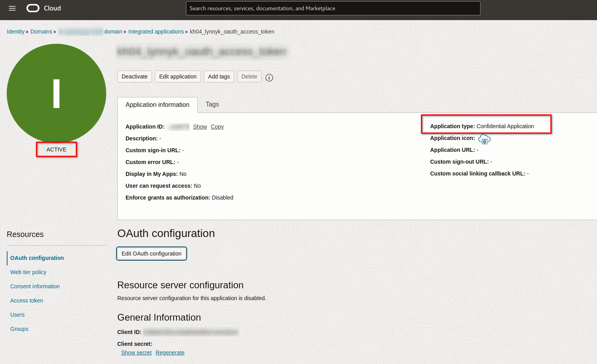Open the info tooltip beside action buttons
The image size is (597, 364).
269,77
